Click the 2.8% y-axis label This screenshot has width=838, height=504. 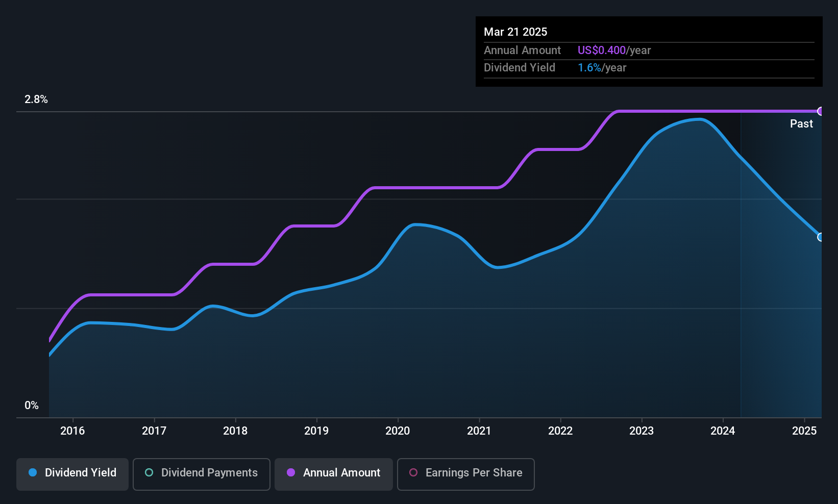pos(36,99)
